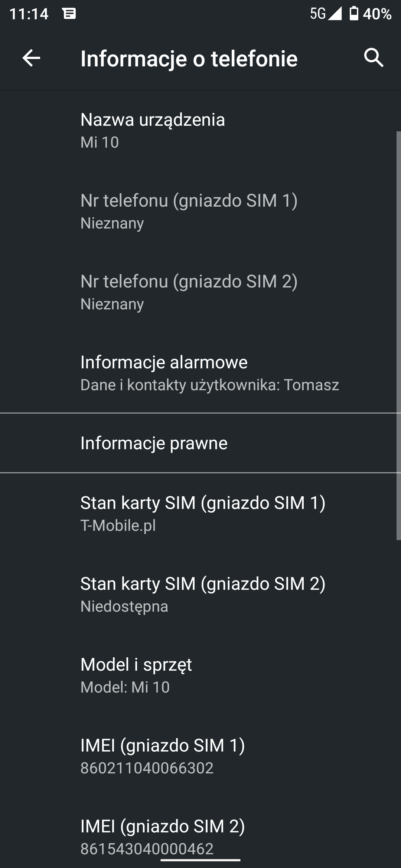
Task: Open Informacje prawne
Action: [200, 443]
